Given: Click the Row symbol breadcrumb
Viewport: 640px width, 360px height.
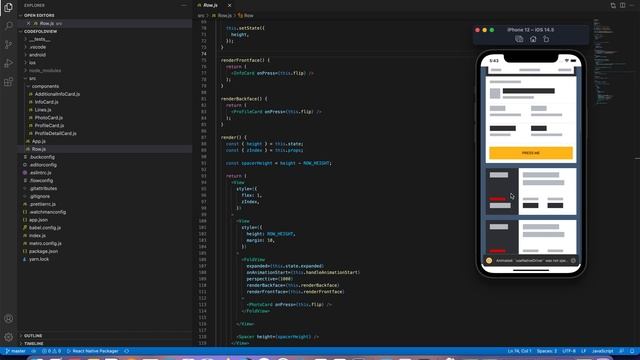Looking at the screenshot, I should tap(249, 16).
